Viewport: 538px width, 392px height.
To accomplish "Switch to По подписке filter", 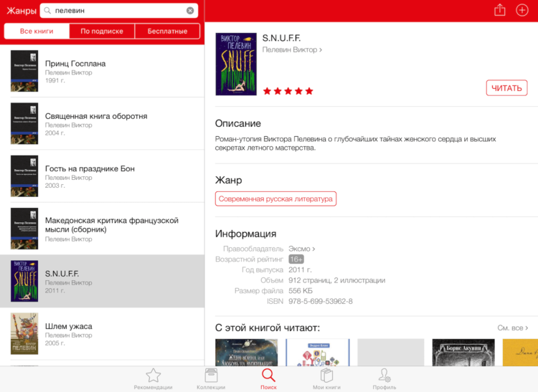I will pyautogui.click(x=102, y=32).
